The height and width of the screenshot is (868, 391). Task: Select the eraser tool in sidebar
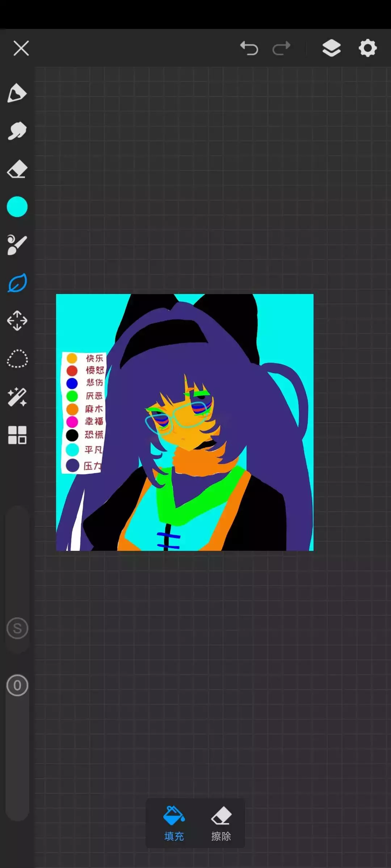click(x=17, y=169)
